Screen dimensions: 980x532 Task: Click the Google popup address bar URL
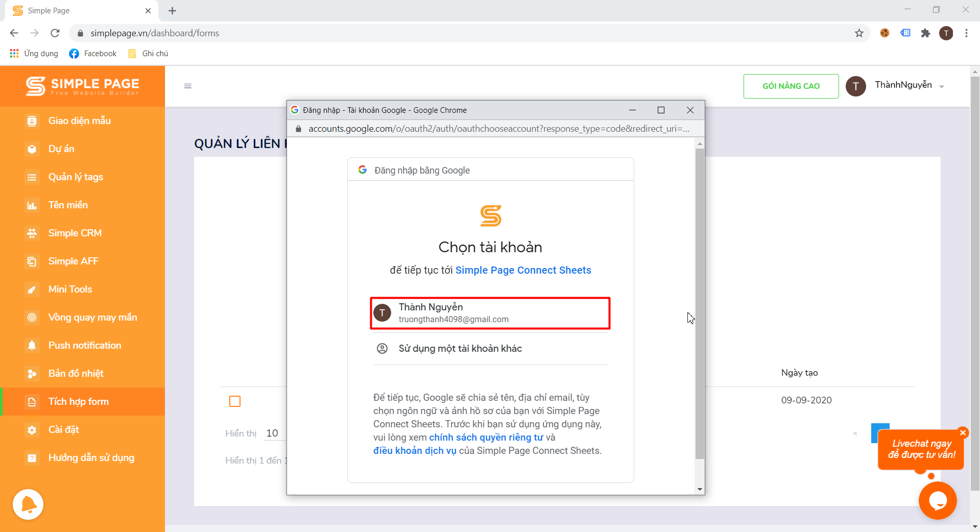tap(499, 129)
